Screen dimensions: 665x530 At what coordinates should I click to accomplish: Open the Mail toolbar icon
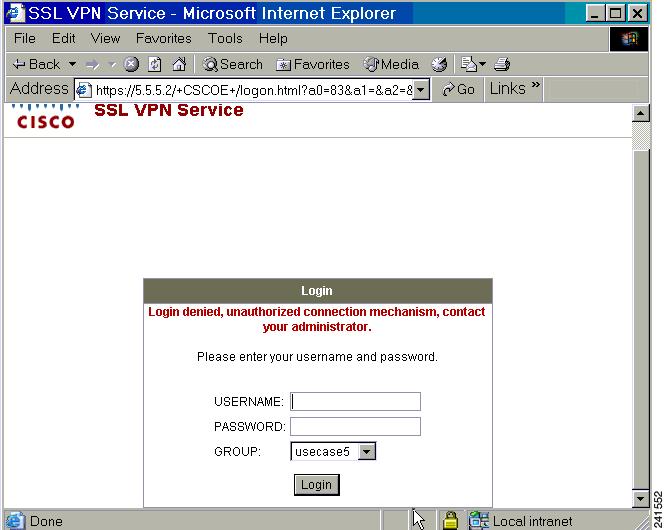pyautogui.click(x=469, y=64)
